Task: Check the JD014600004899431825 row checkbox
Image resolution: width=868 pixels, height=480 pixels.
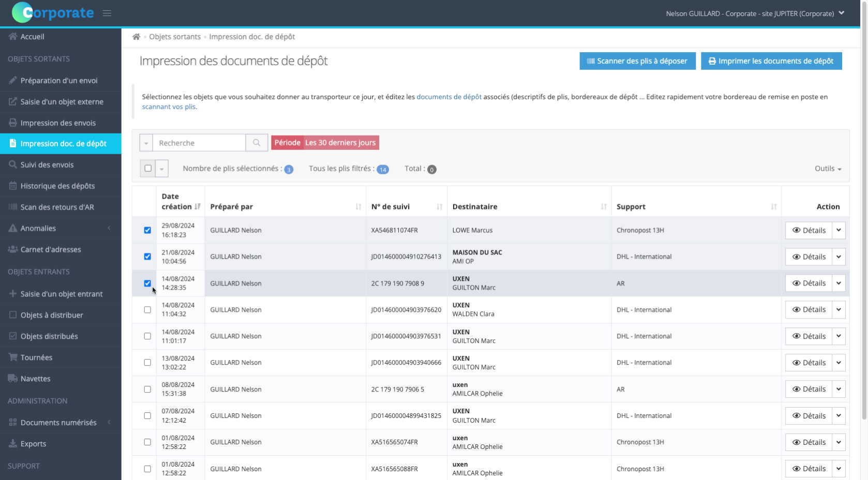Action: (147, 416)
